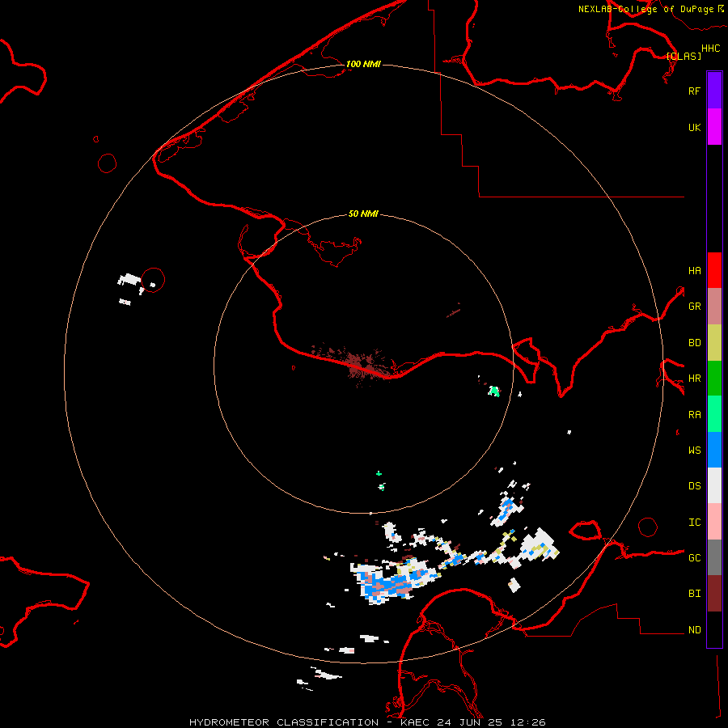Screen dimensions: 728x728
Task: Click the GC legend label
Action: [x=694, y=558]
